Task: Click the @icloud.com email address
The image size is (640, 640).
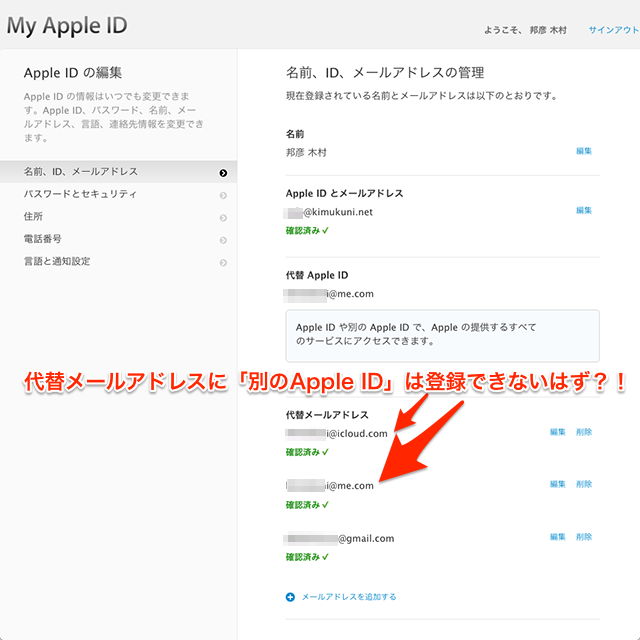Action: pyautogui.click(x=336, y=433)
